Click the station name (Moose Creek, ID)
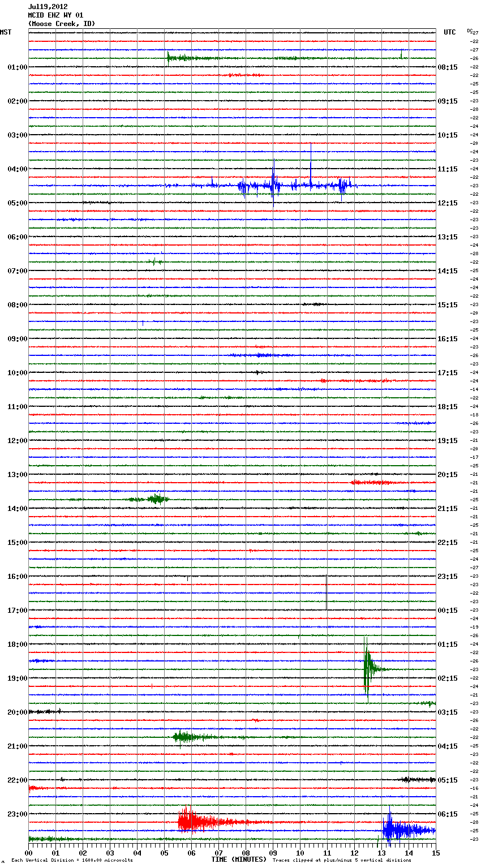 (x=62, y=24)
